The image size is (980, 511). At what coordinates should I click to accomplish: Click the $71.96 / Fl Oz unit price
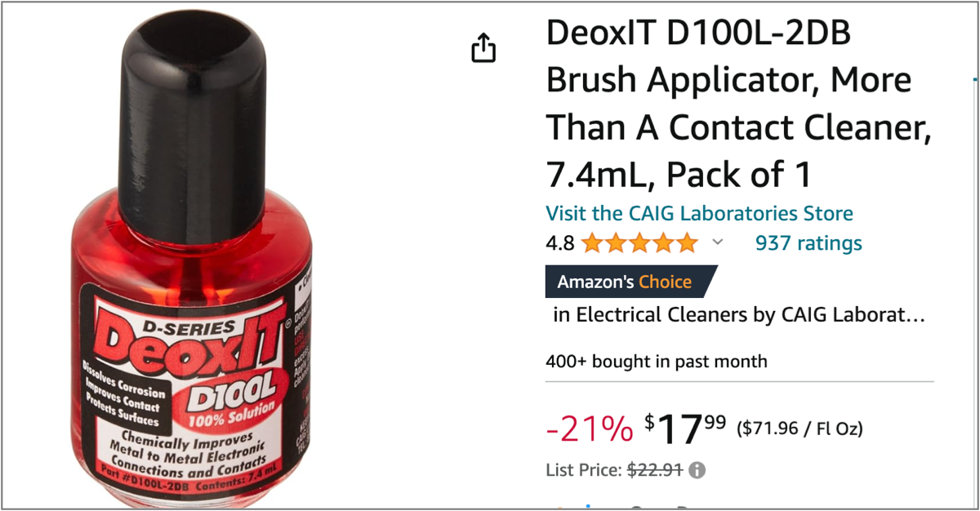click(800, 429)
